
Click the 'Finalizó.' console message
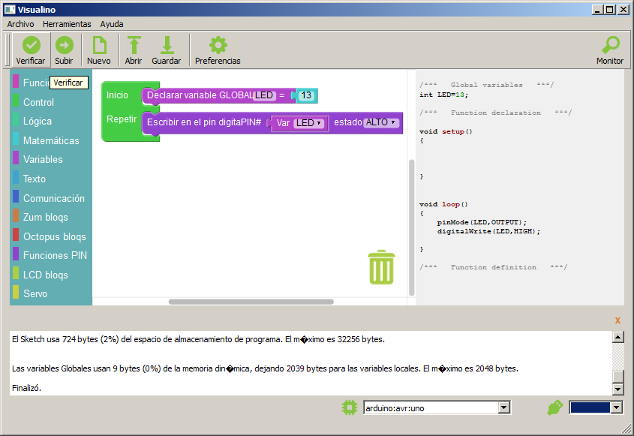coord(27,388)
